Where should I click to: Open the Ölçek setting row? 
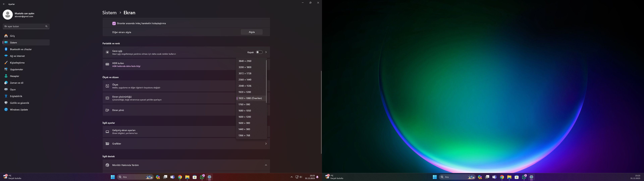click(169, 86)
